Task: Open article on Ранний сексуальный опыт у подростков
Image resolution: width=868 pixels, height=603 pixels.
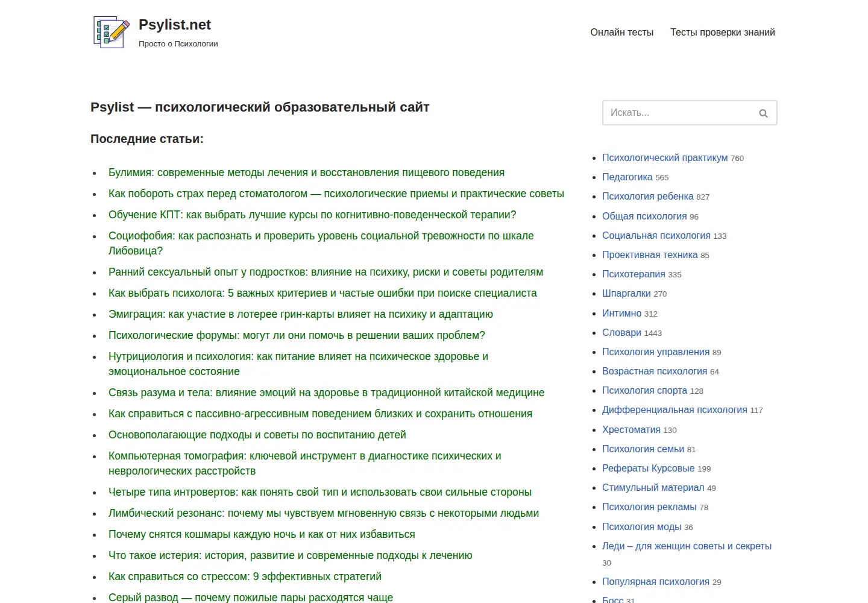Action: click(x=325, y=272)
